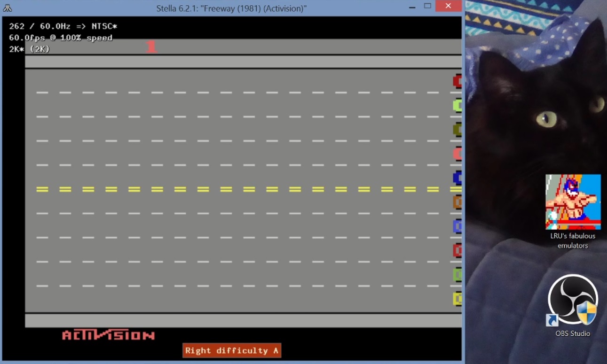This screenshot has height=364, width=607.
Task: Click the Stella window title text
Action: pyautogui.click(x=231, y=8)
